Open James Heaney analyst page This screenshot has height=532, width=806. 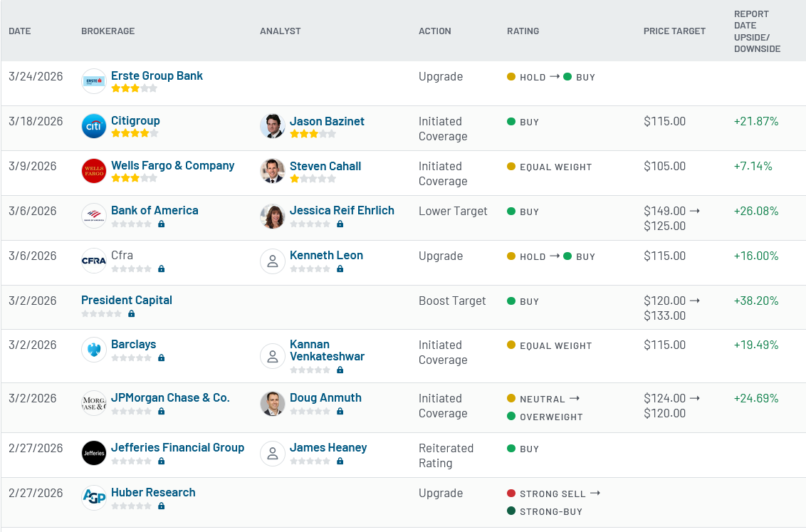328,447
